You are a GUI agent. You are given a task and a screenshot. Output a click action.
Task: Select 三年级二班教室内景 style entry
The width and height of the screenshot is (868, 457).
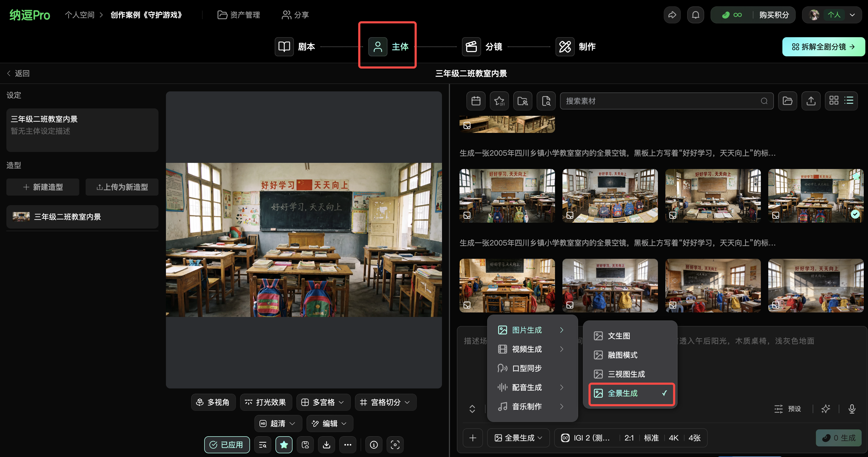pos(82,217)
